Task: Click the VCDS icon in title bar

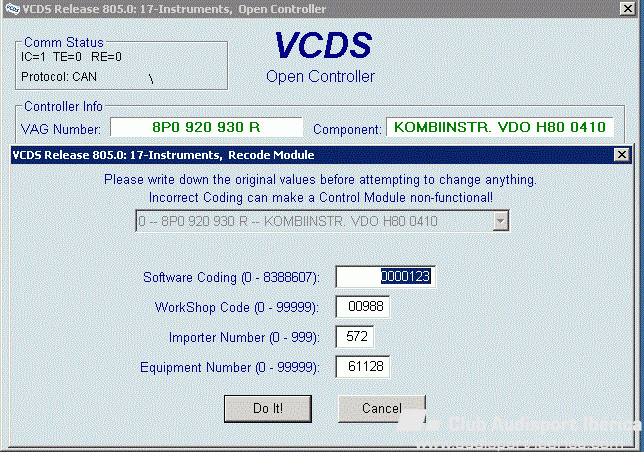Action: point(12,9)
